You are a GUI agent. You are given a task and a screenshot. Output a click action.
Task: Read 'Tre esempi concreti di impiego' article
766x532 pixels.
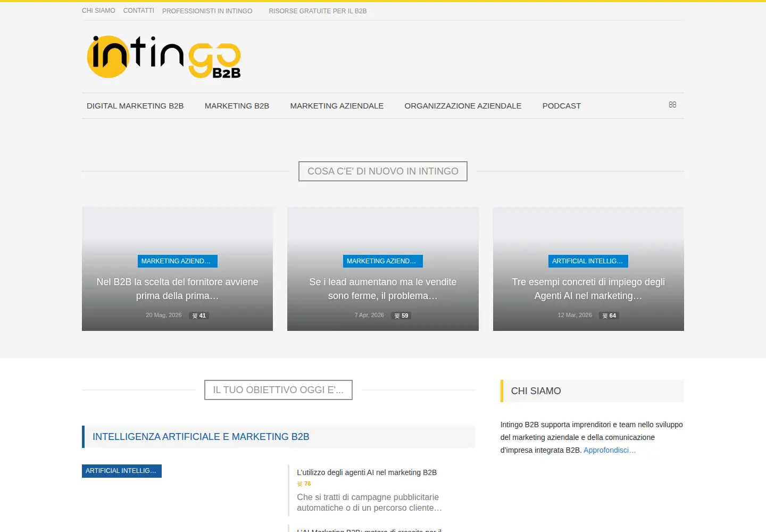coord(588,289)
